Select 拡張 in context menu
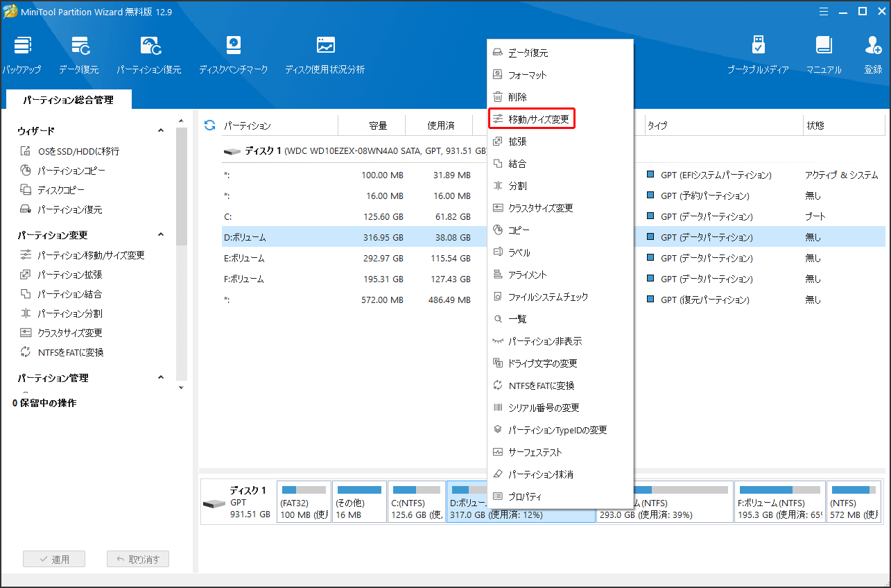Viewport: 891px width, 588px height. [x=560, y=141]
